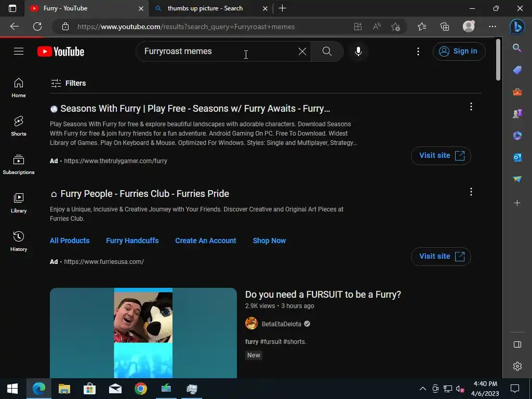Open sidebar search icon
The height and width of the screenshot is (399, 532).
click(517, 48)
